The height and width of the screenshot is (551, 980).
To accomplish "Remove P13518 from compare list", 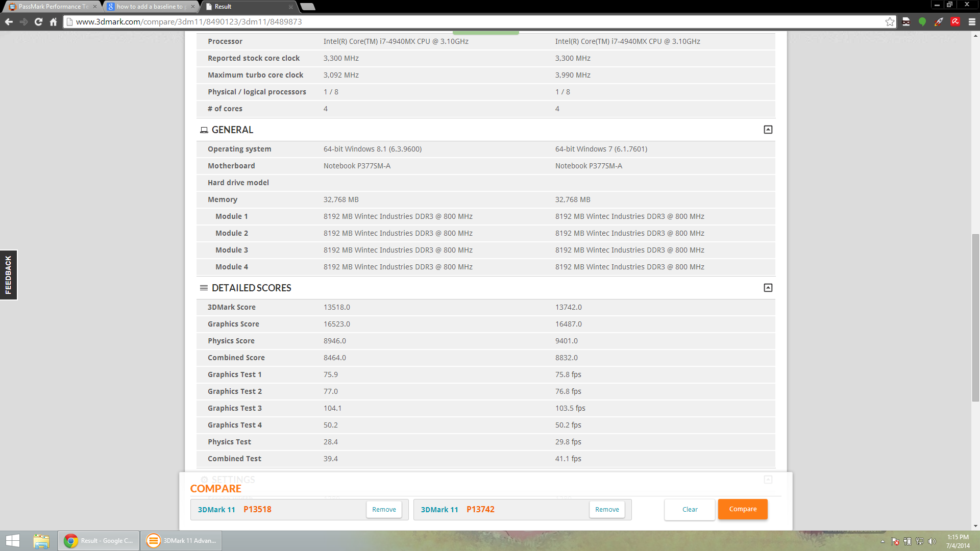I will coord(384,509).
